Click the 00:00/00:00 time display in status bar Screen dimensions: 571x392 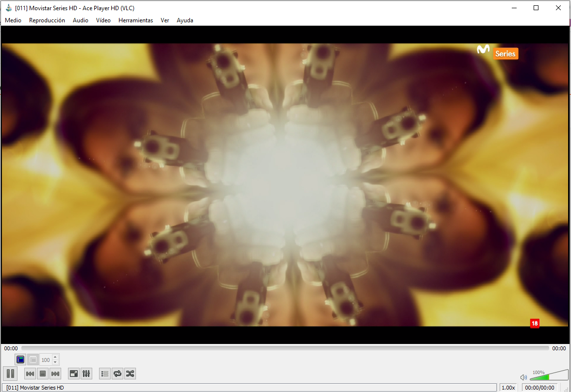tap(540, 388)
